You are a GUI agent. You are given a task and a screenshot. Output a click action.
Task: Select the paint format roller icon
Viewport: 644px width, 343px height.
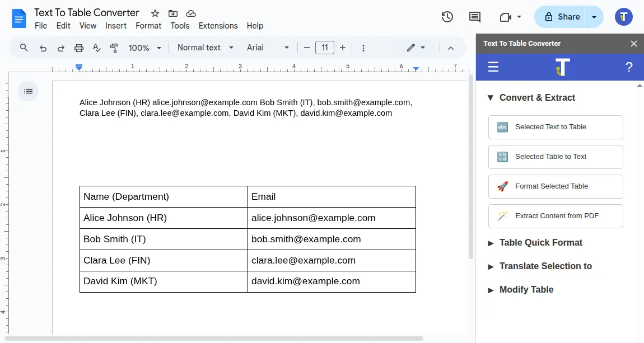coord(114,48)
